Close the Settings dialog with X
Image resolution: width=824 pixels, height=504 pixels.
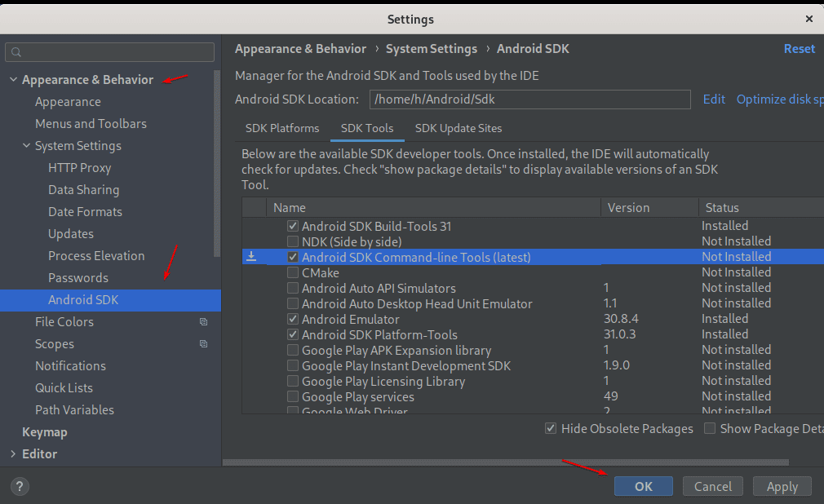tap(809, 19)
